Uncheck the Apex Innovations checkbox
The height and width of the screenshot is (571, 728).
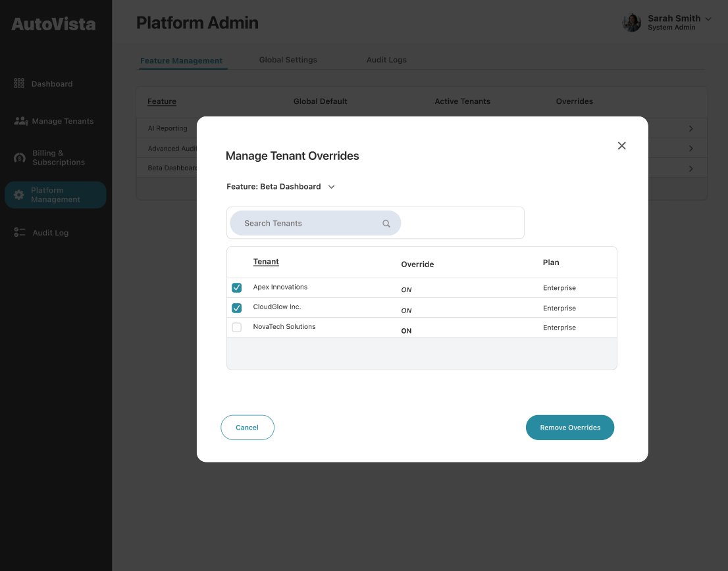(x=237, y=287)
